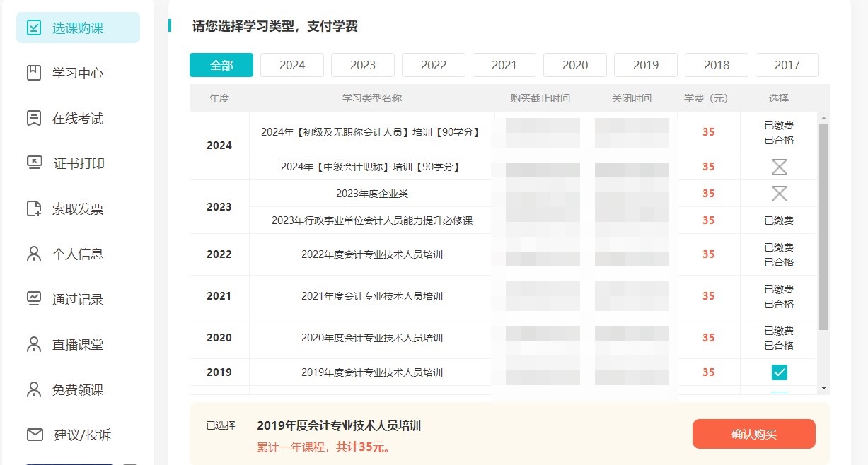The height and width of the screenshot is (465, 868).
Task: Click the 通过记录 chart icon
Action: pos(34,299)
